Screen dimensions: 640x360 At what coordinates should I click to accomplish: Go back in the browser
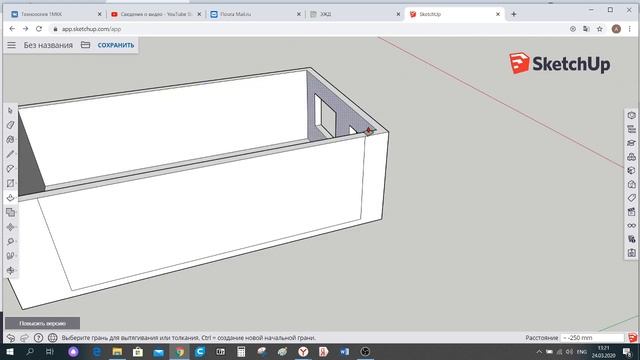point(12,29)
